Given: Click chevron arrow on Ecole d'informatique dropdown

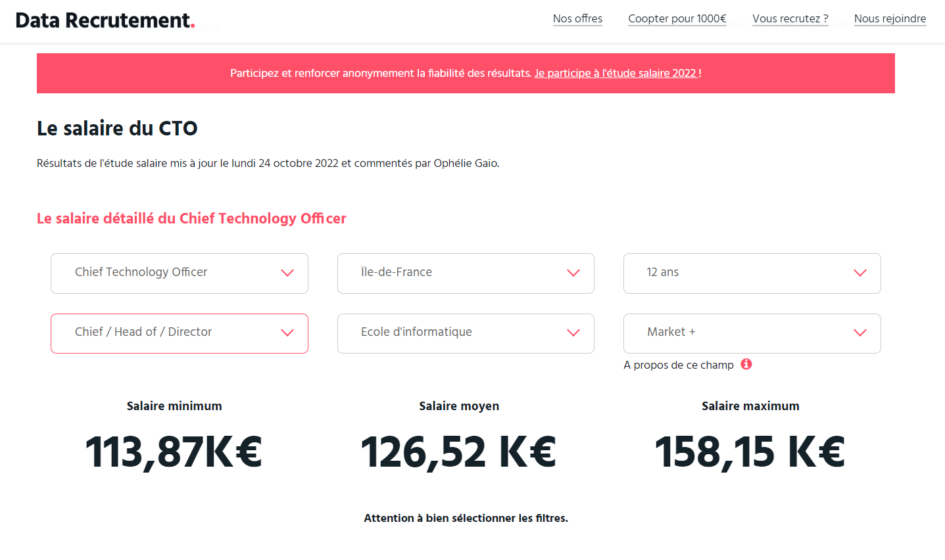Looking at the screenshot, I should point(573,333).
